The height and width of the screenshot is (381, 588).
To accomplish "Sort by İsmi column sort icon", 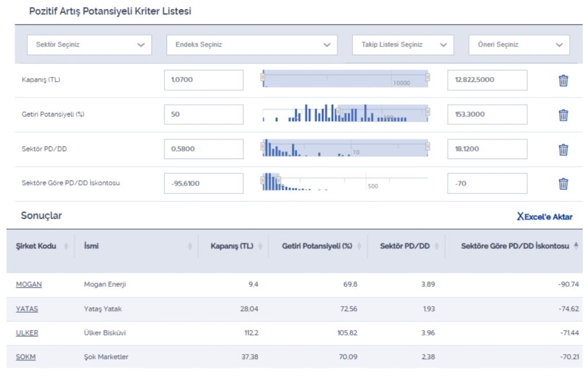I will (190, 246).
